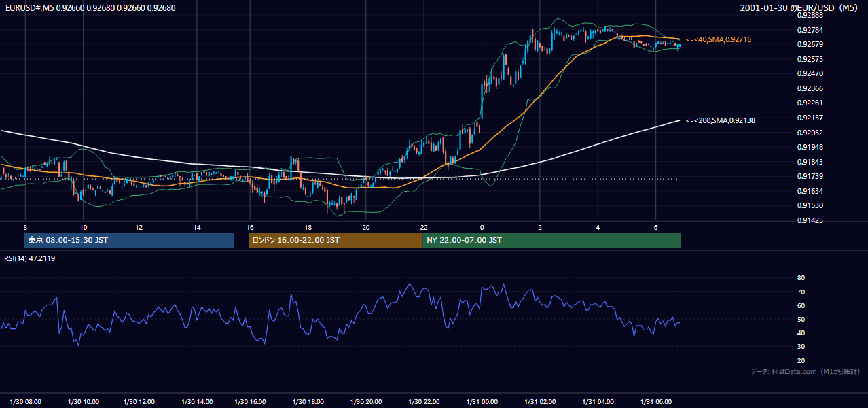Click RSI axis level 20

801,360
